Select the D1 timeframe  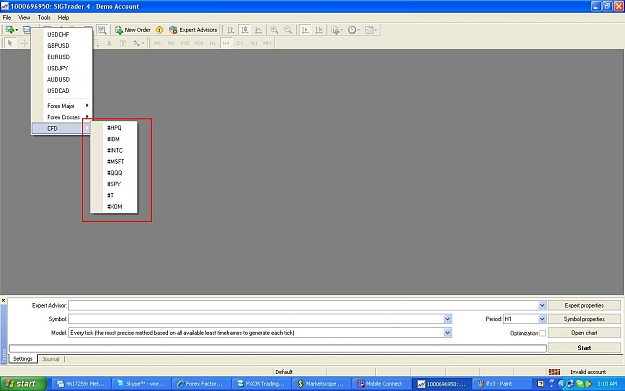[x=240, y=43]
